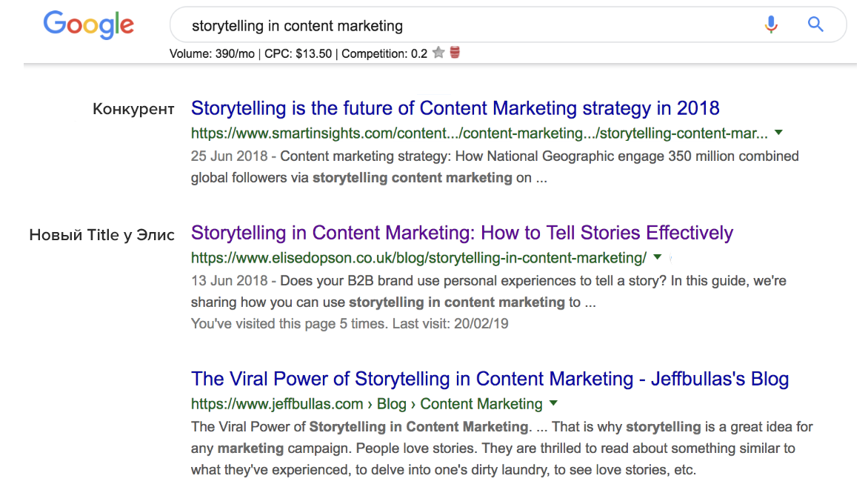Click the "Конкурент" annotation label
The image size is (868, 490).
coord(133,110)
